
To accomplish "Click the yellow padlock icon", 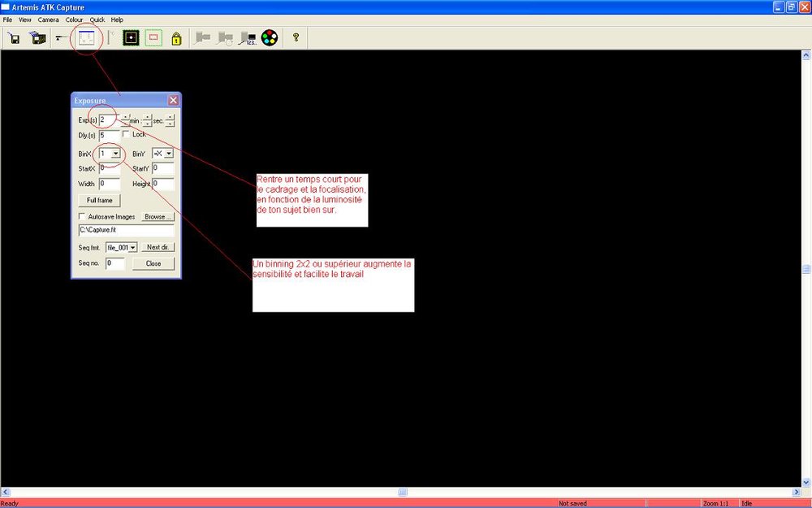I will coord(176,38).
